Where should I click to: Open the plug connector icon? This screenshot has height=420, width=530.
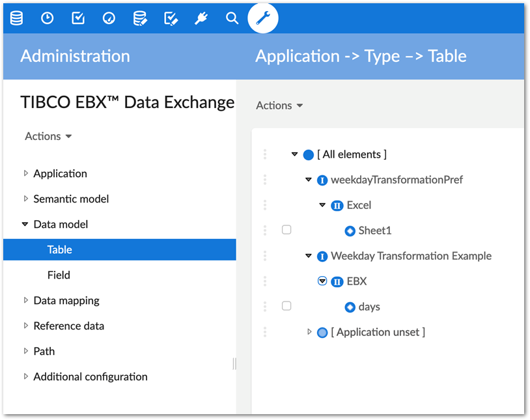(201, 18)
